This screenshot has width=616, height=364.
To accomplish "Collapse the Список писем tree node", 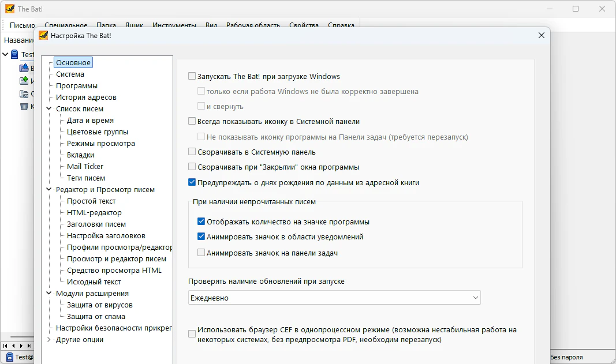I will click(x=49, y=108).
